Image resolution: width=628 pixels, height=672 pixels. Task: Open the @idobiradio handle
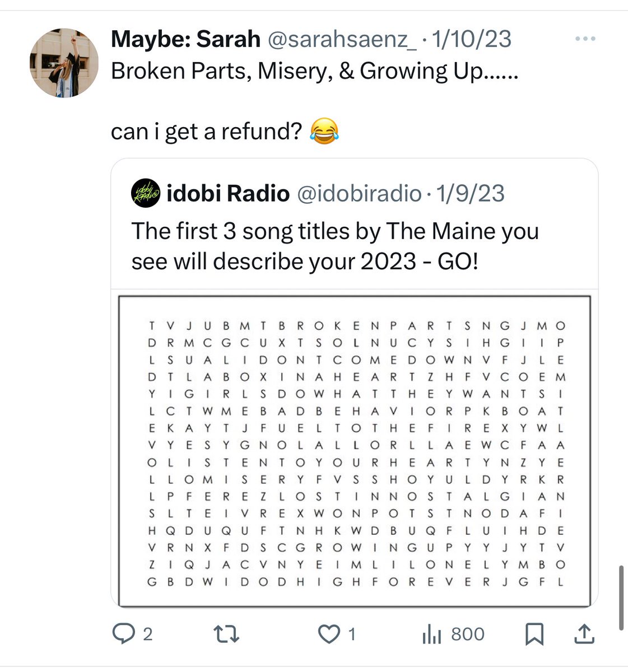[359, 194]
